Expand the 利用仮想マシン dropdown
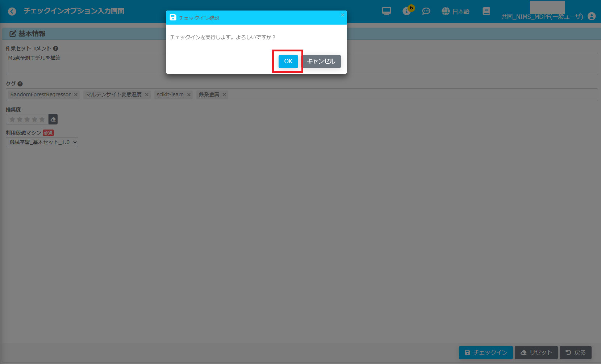This screenshot has width=601, height=364. tap(42, 142)
